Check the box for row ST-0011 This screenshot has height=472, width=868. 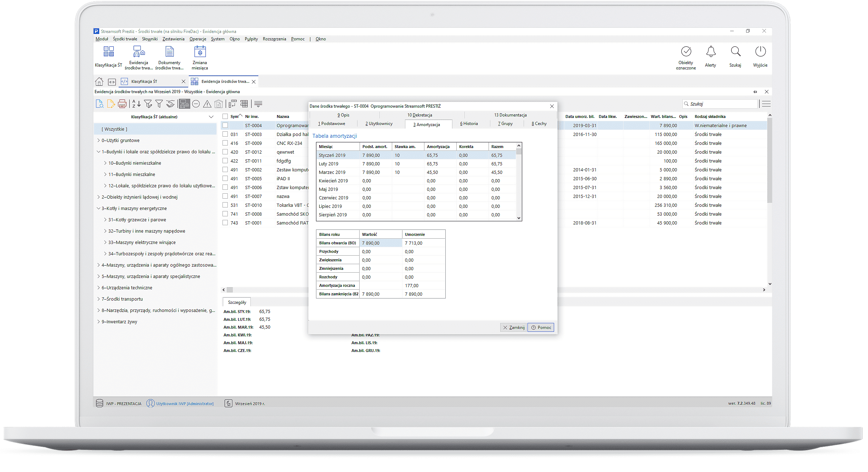click(225, 161)
